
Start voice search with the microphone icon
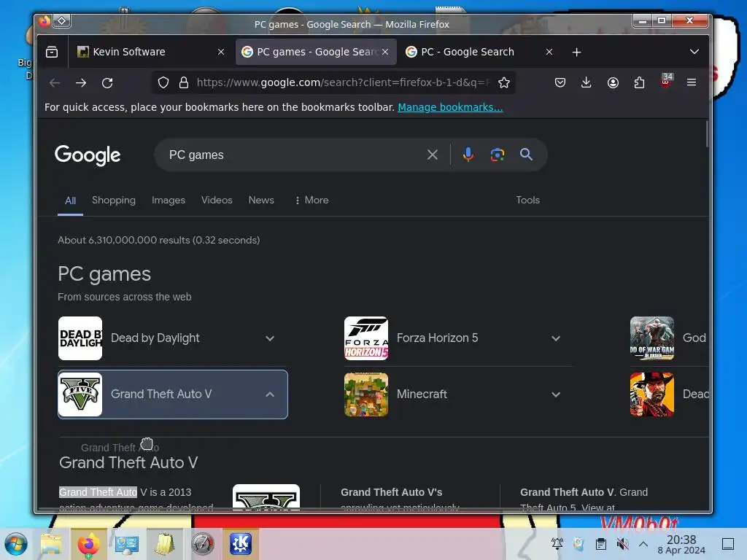[x=468, y=155]
